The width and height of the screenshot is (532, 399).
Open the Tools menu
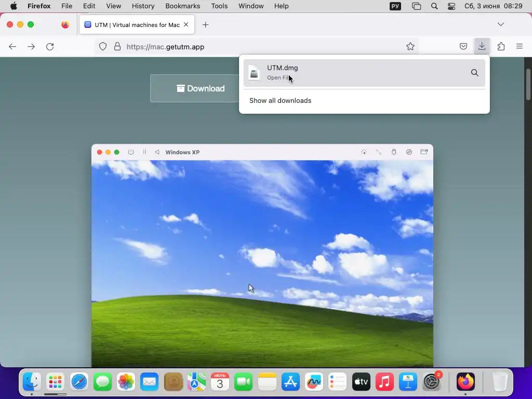pyautogui.click(x=219, y=6)
